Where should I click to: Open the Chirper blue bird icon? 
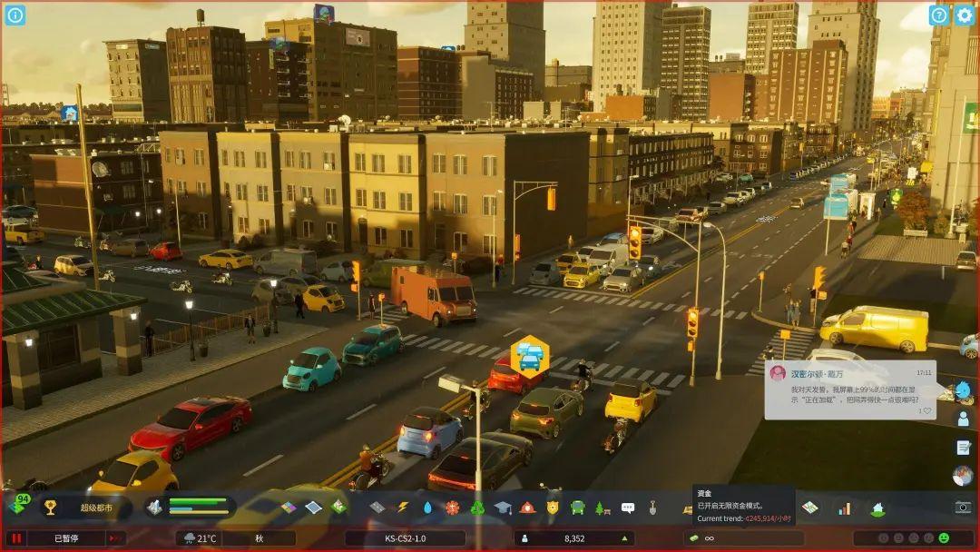pos(963,390)
